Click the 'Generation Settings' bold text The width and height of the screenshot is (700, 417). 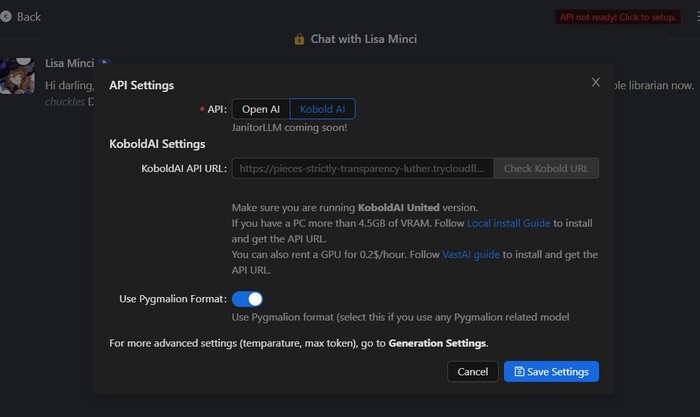tap(437, 343)
